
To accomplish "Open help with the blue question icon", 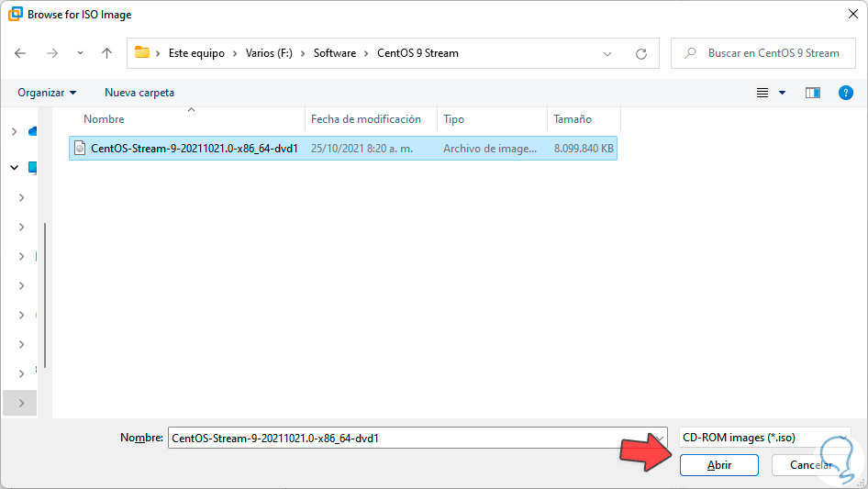I will pyautogui.click(x=845, y=93).
